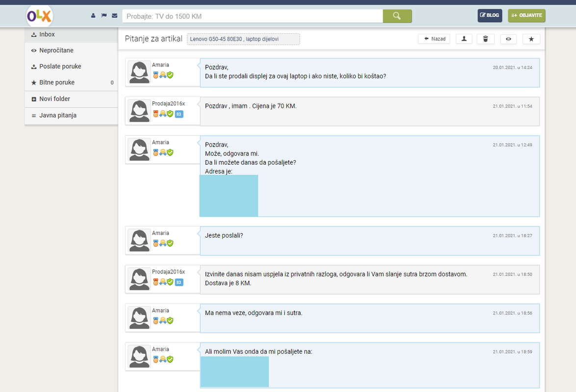Open the BLOG button
Image resolution: width=576 pixels, height=392 pixels.
(490, 15)
